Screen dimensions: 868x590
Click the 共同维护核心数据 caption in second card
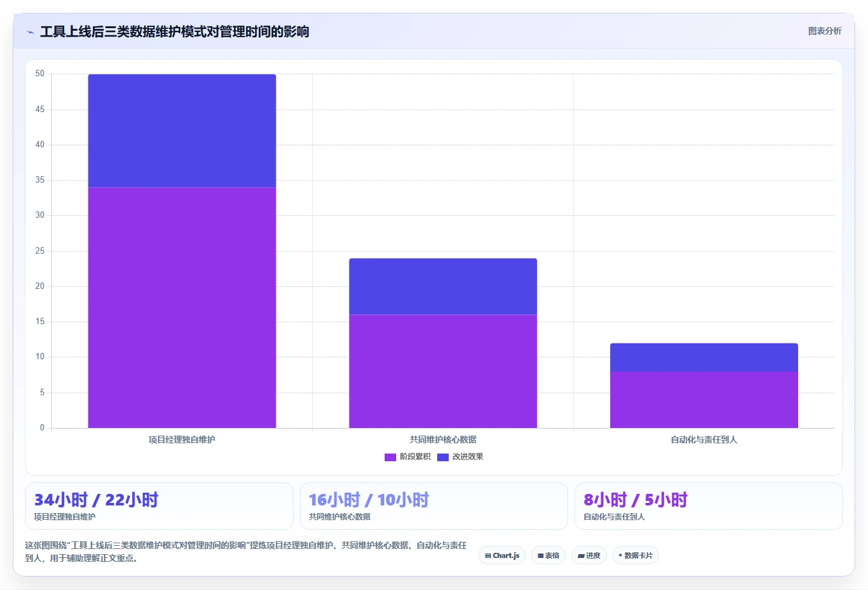[340, 517]
